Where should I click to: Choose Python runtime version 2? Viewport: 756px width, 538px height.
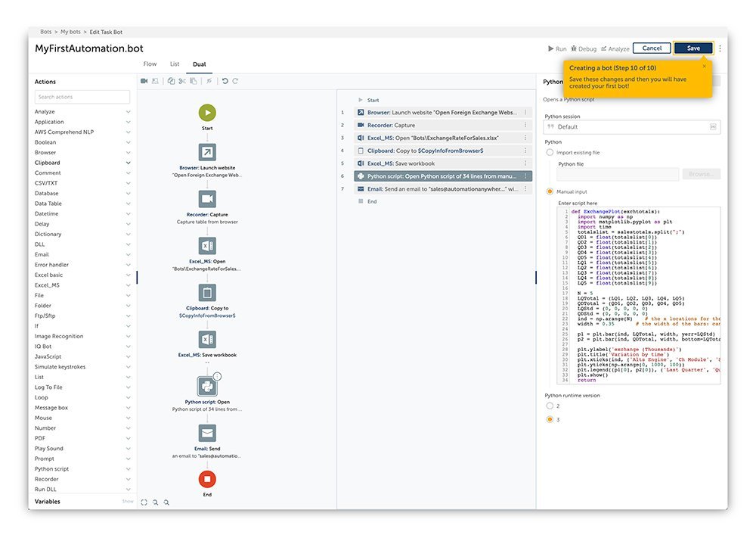[550, 406]
